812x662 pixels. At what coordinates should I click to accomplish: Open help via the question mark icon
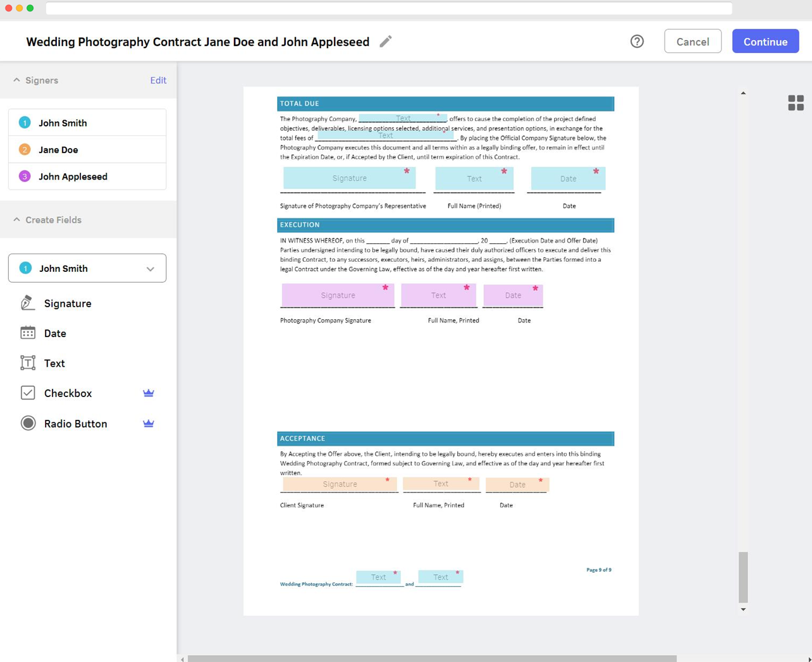pyautogui.click(x=637, y=41)
